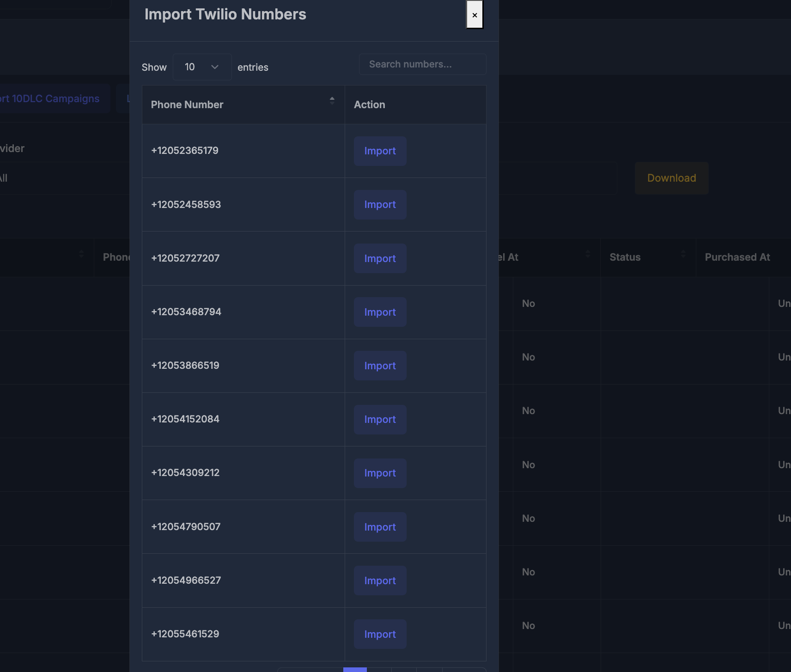This screenshot has height=672, width=791.
Task: Import number +12054790507
Action: point(380,527)
